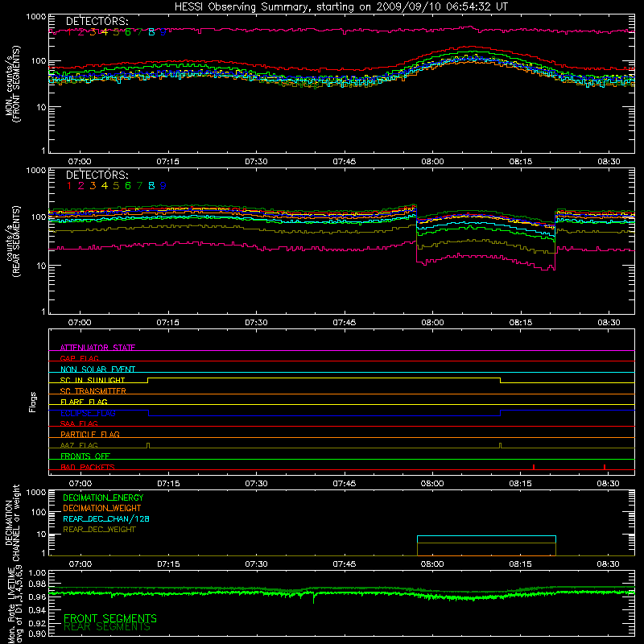Screen dimensions: 644x644
Task: Click the olive flag pulse near 08:11
Action: [x=500, y=446]
